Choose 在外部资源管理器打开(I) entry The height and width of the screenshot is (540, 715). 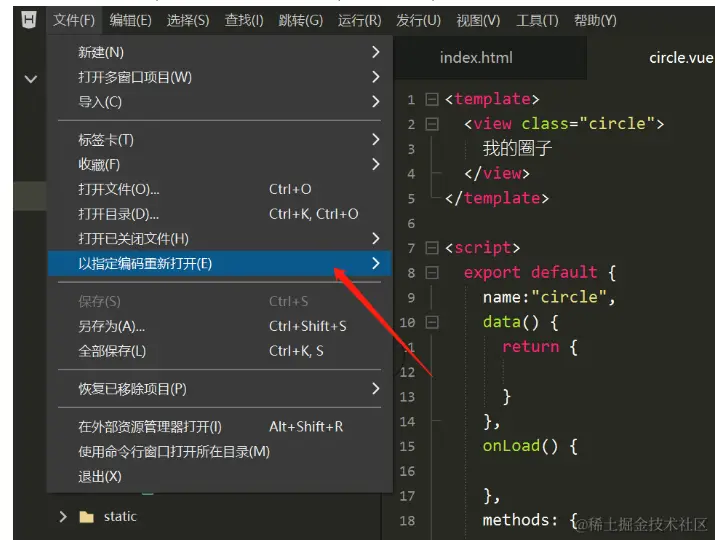point(220,426)
